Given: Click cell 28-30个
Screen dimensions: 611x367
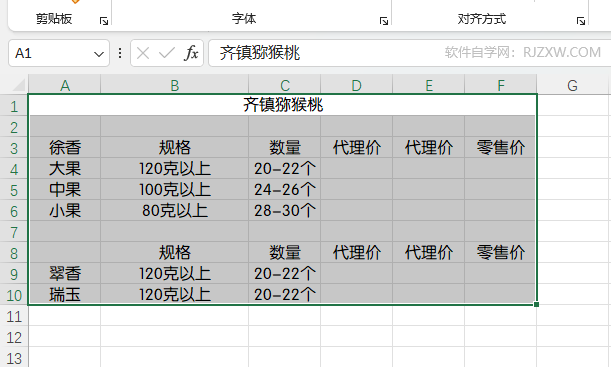Looking at the screenshot, I should point(284,211).
